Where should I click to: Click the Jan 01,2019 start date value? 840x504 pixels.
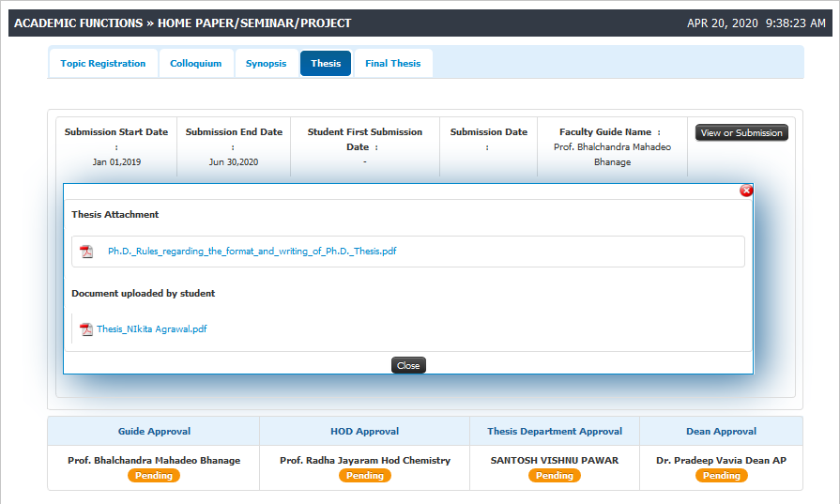[116, 161]
